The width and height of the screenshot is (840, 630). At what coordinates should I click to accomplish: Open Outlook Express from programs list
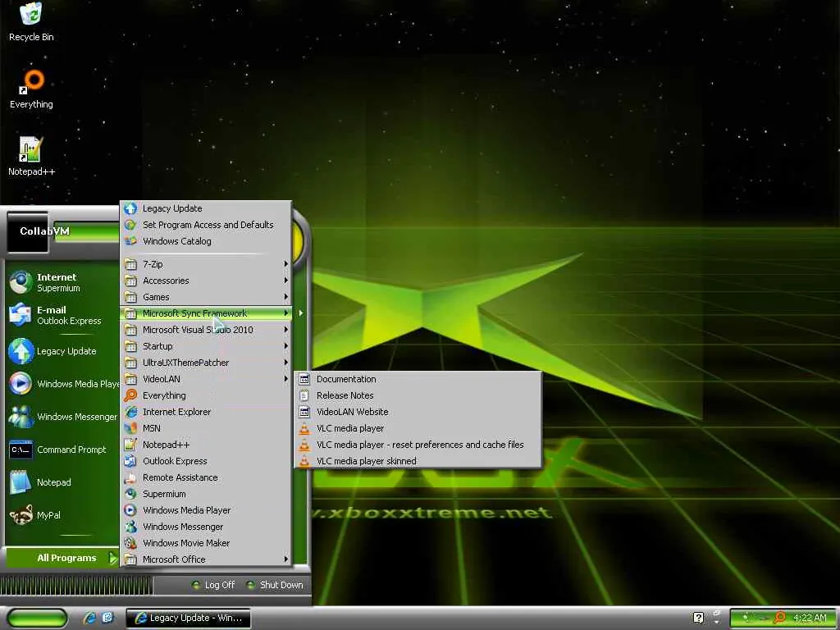pos(206,461)
